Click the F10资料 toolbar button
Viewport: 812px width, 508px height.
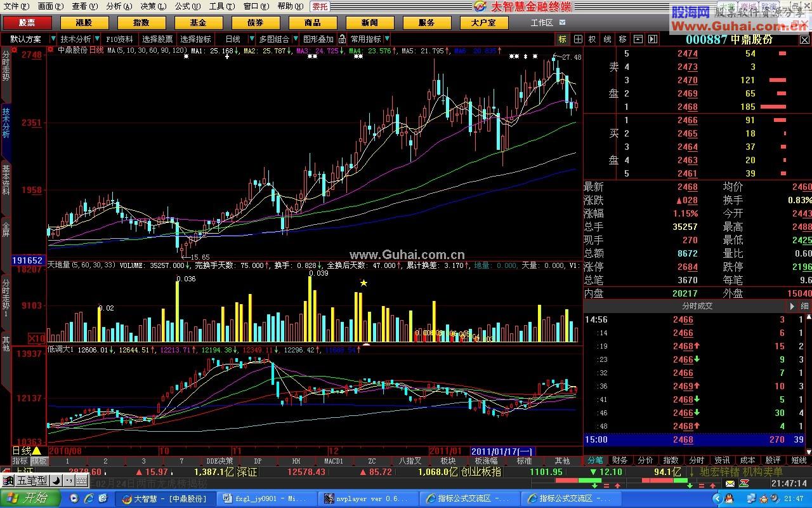click(x=120, y=39)
